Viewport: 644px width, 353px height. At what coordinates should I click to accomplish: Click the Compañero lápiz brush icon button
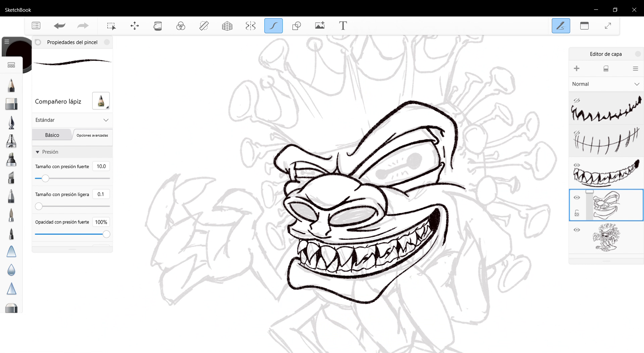pos(101,101)
